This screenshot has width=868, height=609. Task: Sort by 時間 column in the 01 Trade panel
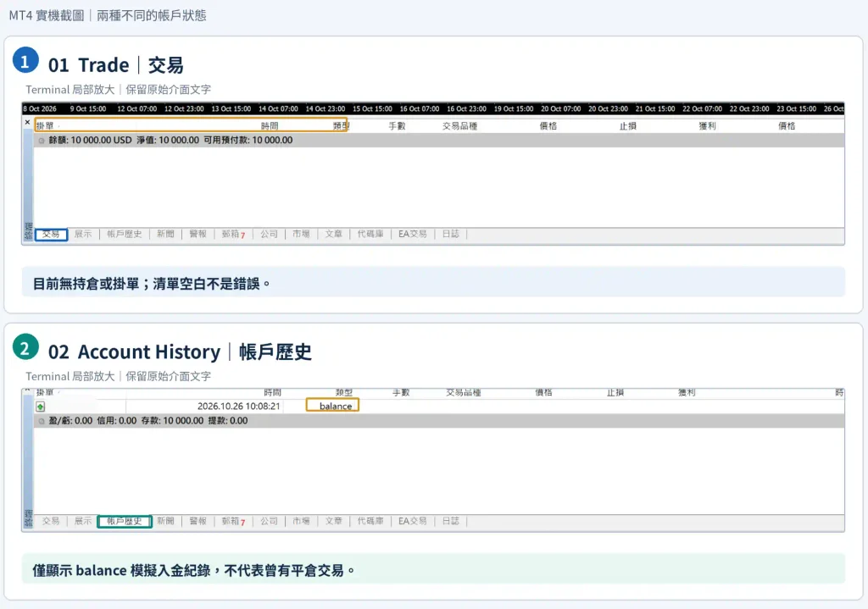pyautogui.click(x=270, y=126)
